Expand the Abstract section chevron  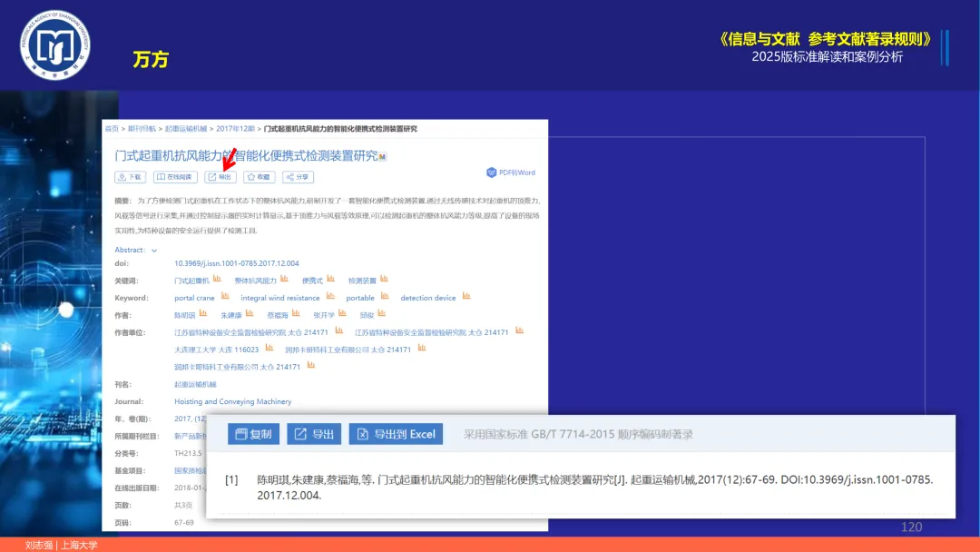[x=154, y=250]
